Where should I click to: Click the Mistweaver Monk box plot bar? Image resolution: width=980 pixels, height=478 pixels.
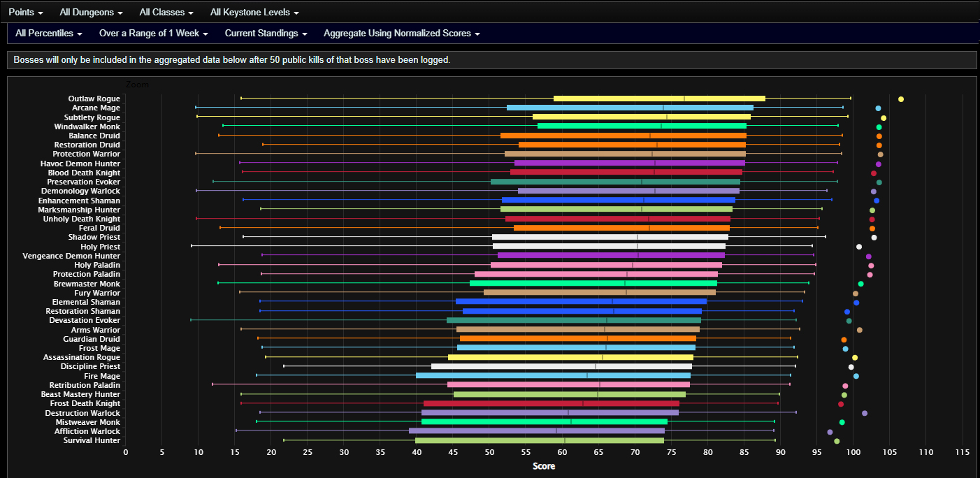click(x=544, y=422)
